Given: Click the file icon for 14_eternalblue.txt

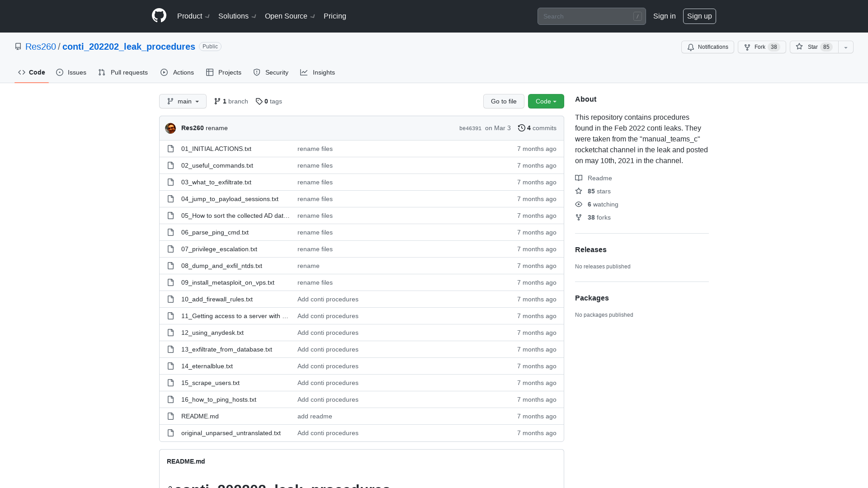Looking at the screenshot, I should coord(170,366).
